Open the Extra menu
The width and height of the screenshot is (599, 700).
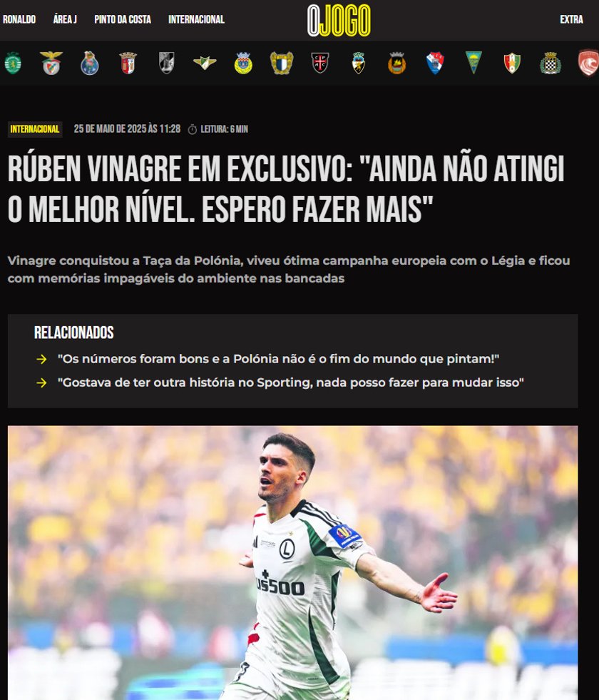point(571,19)
